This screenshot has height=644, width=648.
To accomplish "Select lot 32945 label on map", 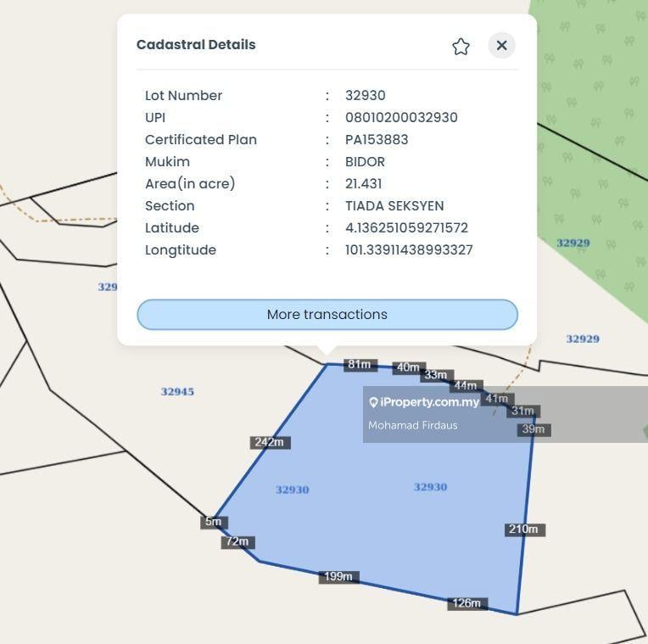I will coord(177,392).
